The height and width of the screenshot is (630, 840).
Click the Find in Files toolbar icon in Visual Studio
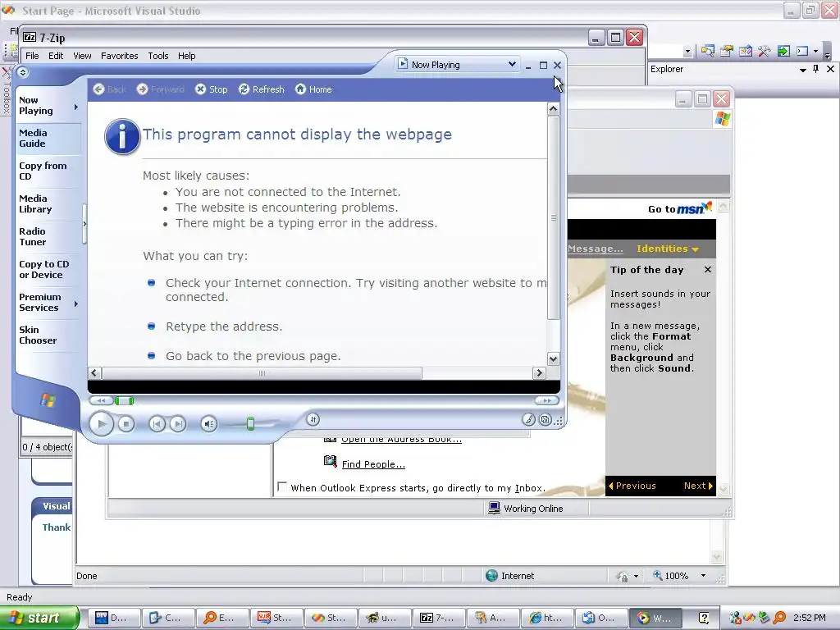point(708,51)
